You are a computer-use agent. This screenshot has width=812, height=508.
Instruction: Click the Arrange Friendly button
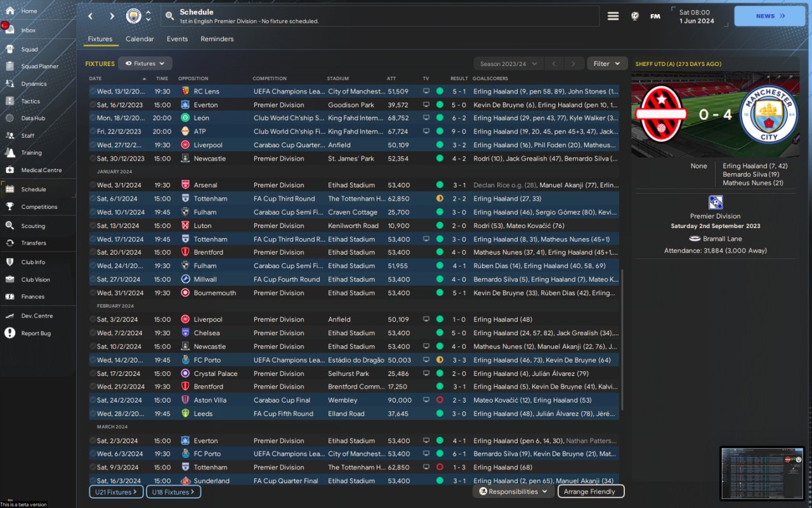591,491
